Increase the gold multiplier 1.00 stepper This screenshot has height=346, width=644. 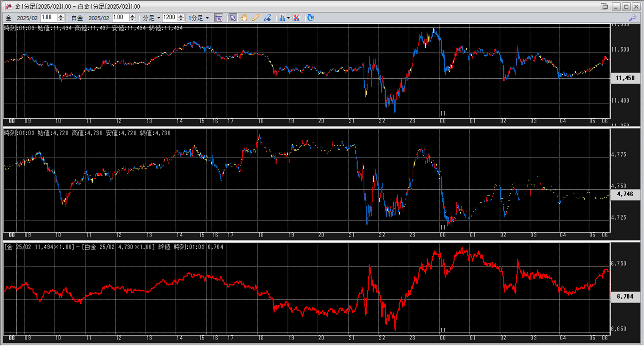[61, 16]
